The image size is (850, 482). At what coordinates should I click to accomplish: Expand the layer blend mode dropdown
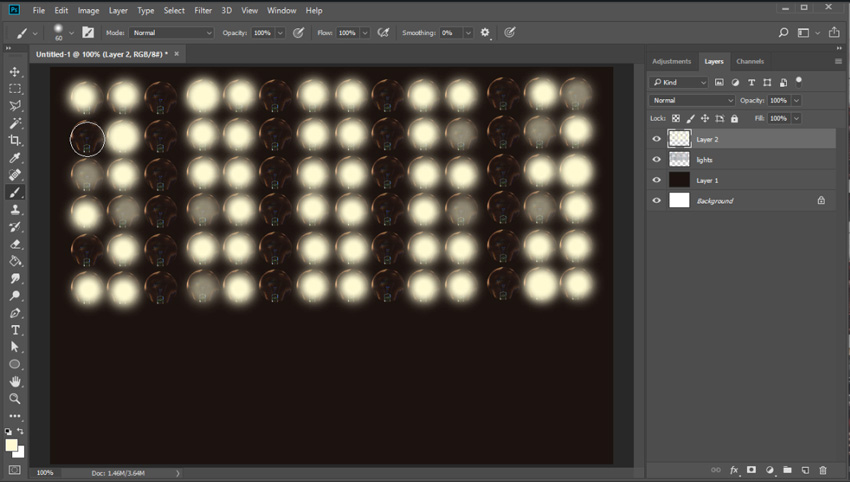tap(692, 101)
